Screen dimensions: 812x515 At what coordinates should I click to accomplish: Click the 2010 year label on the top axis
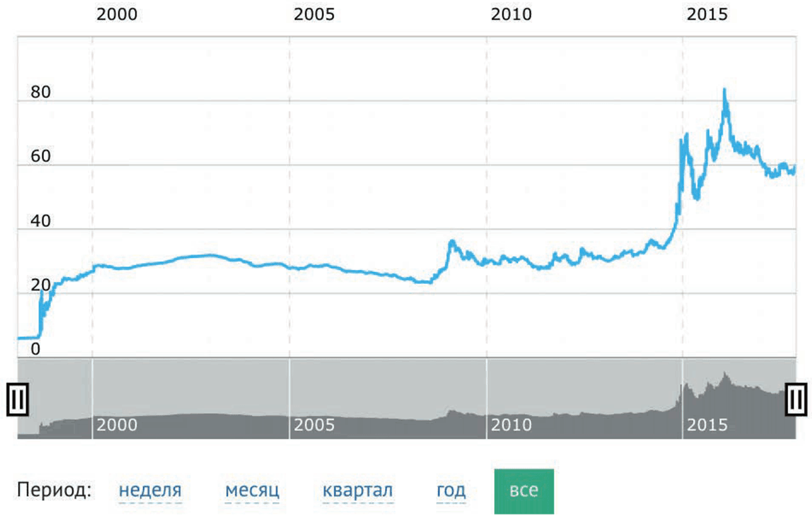[x=512, y=14]
